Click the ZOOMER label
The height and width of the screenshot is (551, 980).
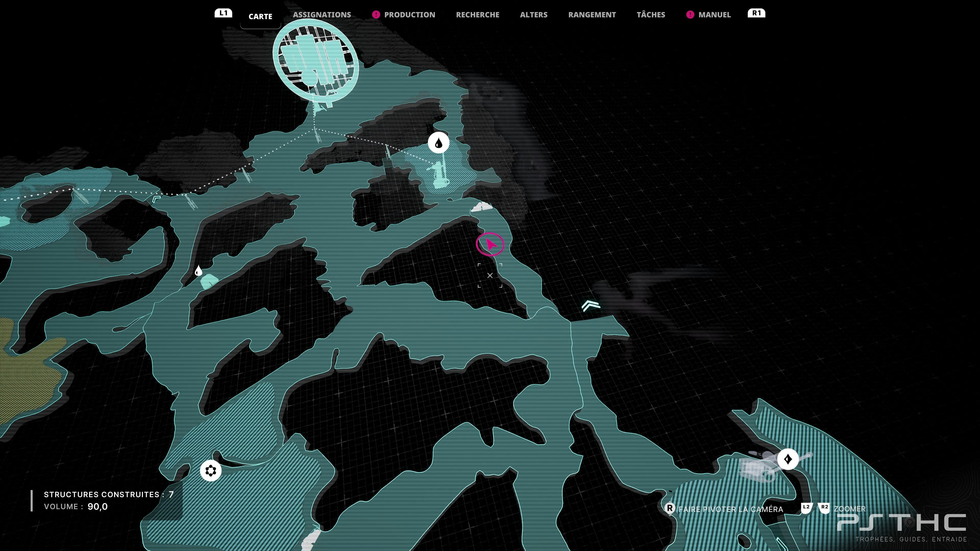(850, 509)
